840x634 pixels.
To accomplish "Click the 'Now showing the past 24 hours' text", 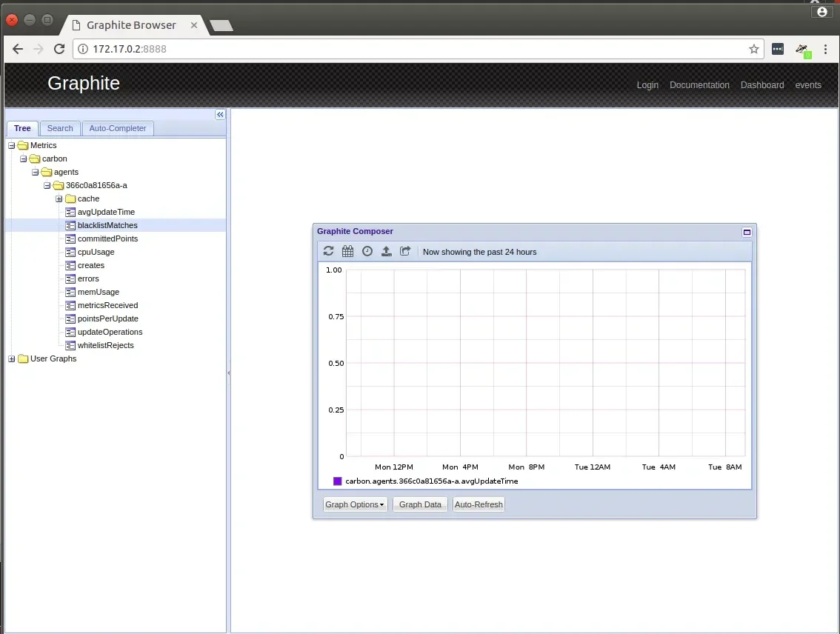I will 479,253.
